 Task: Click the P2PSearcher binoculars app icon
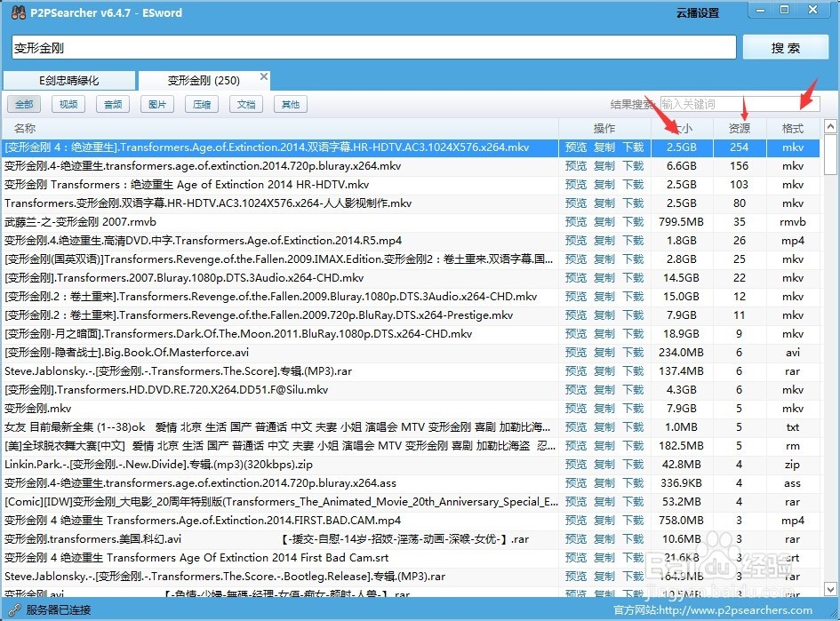click(x=18, y=12)
